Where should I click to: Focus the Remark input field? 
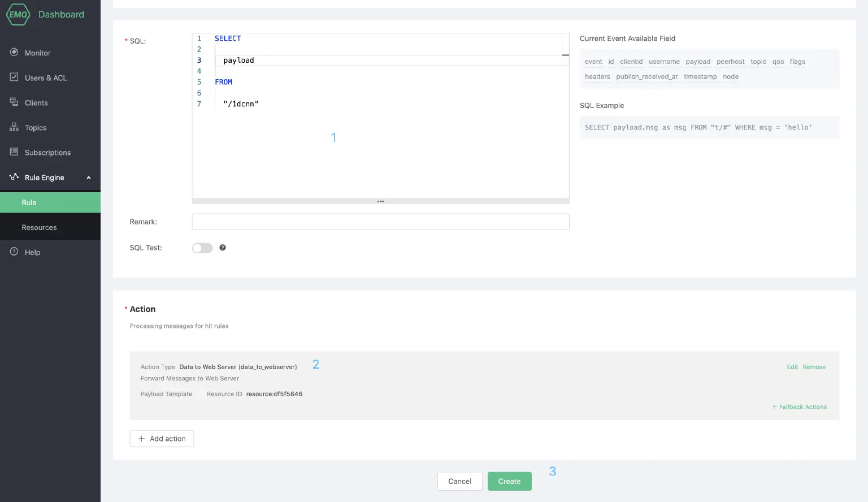tap(380, 222)
